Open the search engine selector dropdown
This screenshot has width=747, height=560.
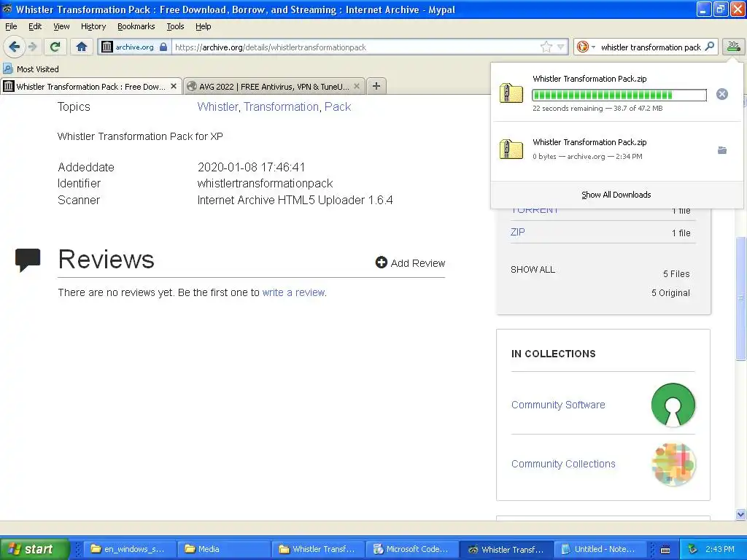pyautogui.click(x=586, y=47)
